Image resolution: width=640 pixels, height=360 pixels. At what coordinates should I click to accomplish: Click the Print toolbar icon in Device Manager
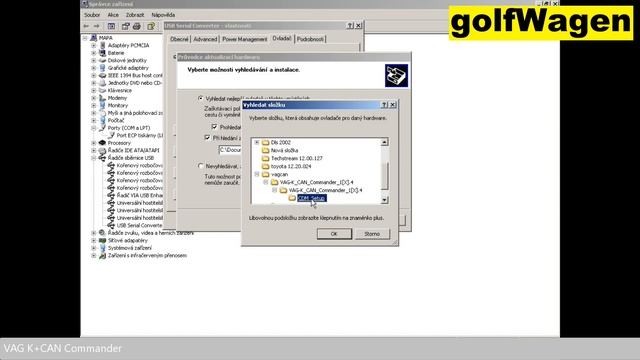click(x=137, y=26)
